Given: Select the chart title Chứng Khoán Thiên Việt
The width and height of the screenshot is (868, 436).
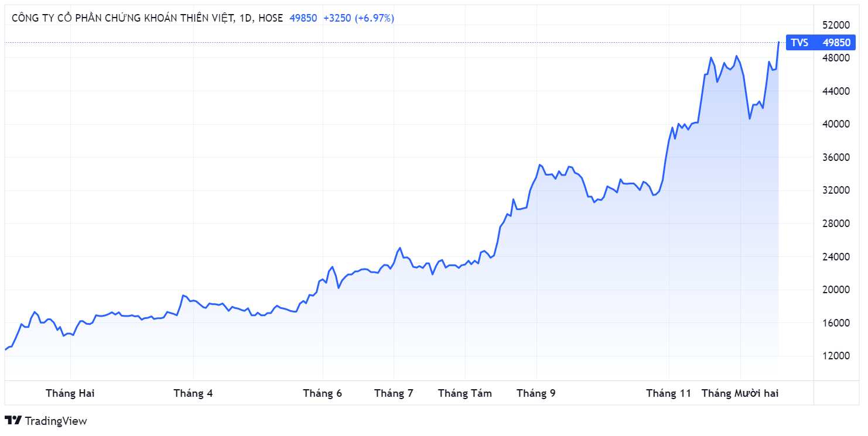Looking at the screenshot, I should [147, 18].
